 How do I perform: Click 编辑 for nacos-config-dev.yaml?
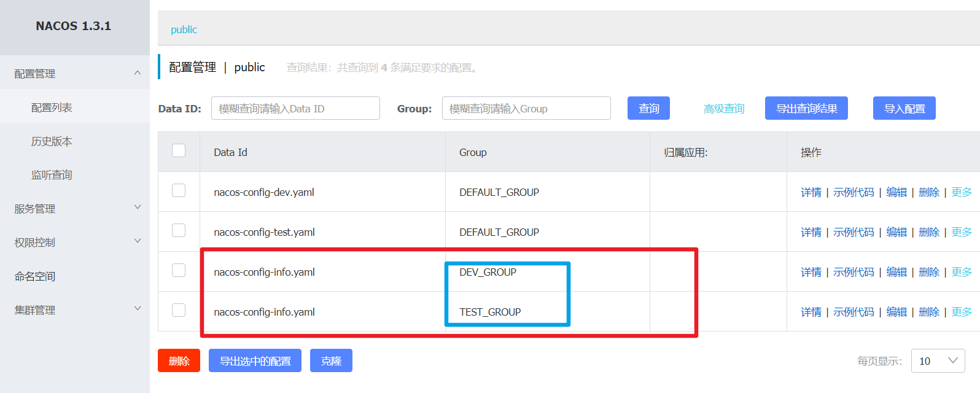click(x=896, y=192)
